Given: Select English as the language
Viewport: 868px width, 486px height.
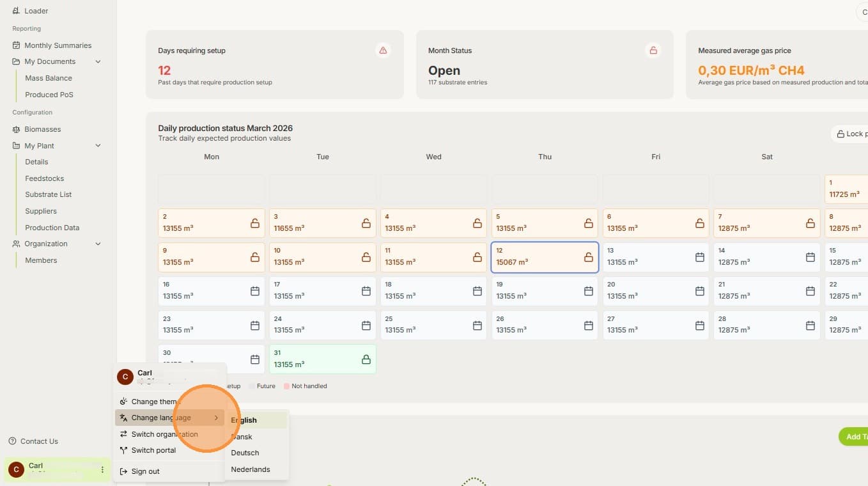Looking at the screenshot, I should [257, 420].
